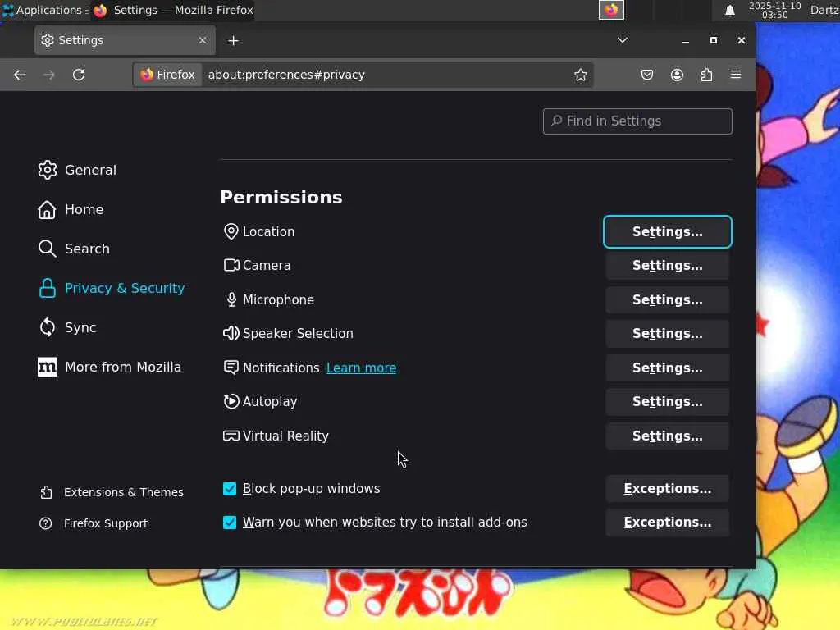This screenshot has height=630, width=840.
Task: Open a new tab with plus icon
Action: click(x=233, y=40)
